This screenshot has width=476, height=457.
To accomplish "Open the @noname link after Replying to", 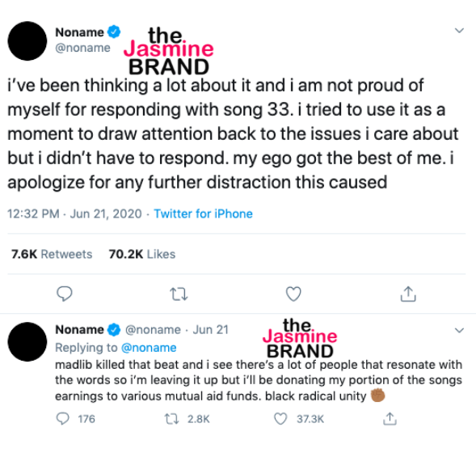I will (x=149, y=348).
